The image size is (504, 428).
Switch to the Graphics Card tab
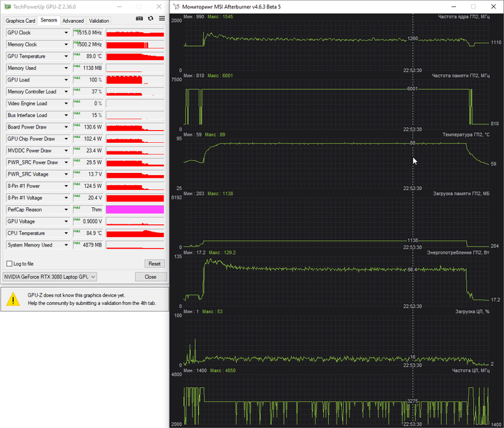[x=20, y=21]
